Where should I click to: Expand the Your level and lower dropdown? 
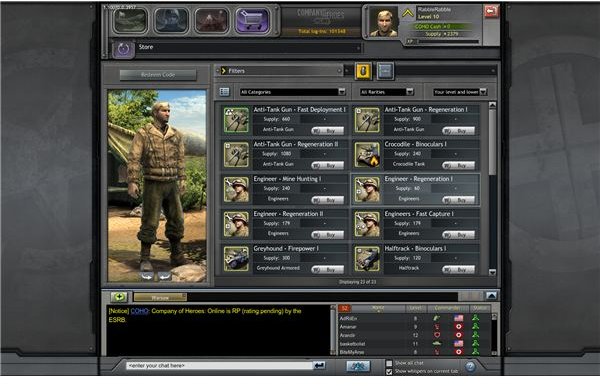[460, 92]
